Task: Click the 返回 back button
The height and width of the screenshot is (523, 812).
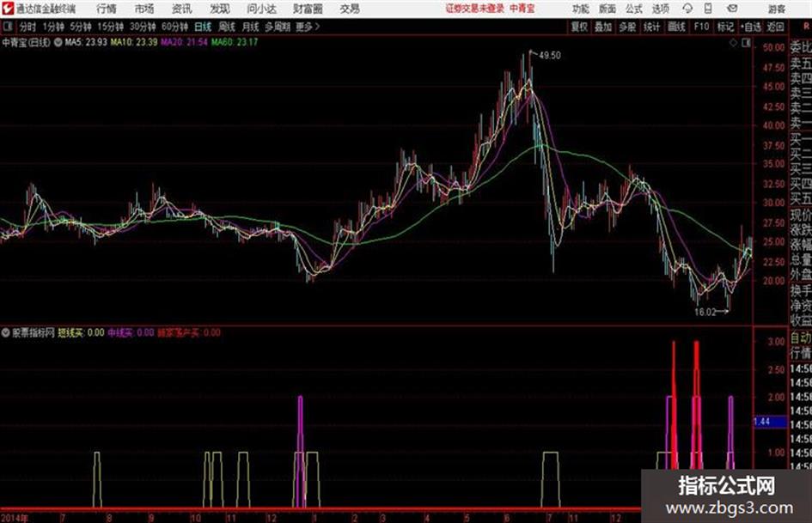Action: pos(775,27)
